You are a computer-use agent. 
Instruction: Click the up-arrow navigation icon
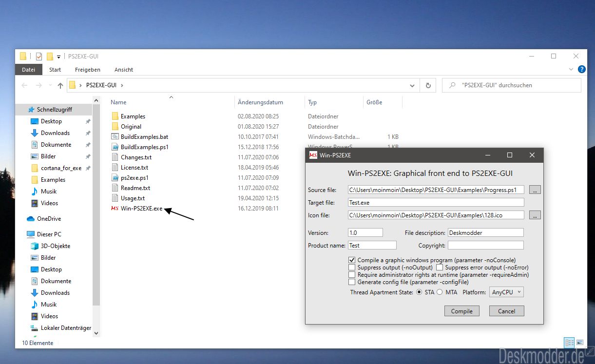[60, 85]
